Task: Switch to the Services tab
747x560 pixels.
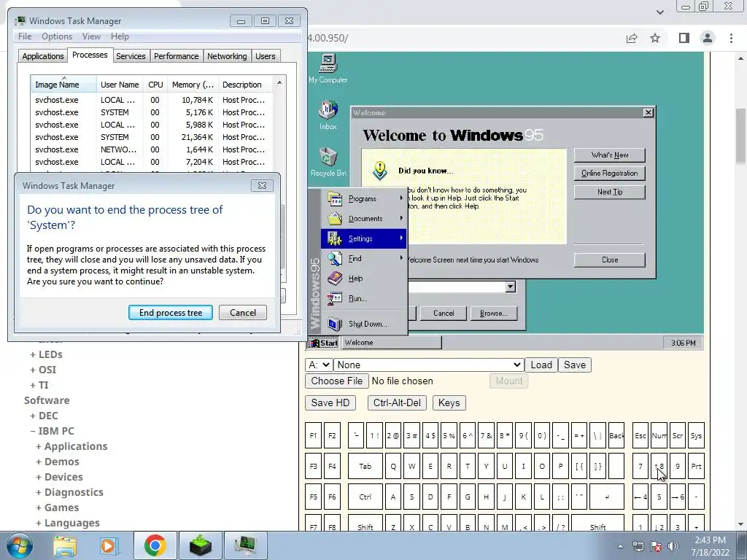Action: tap(131, 56)
